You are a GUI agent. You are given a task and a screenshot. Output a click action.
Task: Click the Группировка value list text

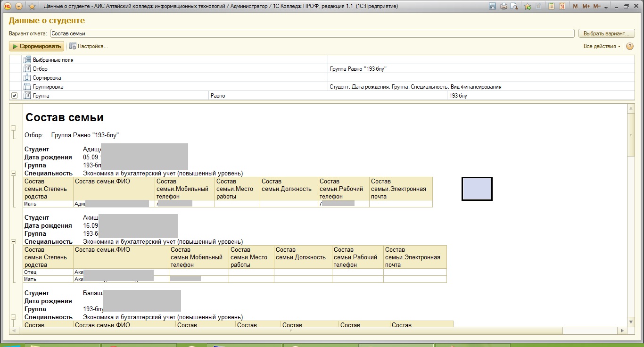[415, 87]
